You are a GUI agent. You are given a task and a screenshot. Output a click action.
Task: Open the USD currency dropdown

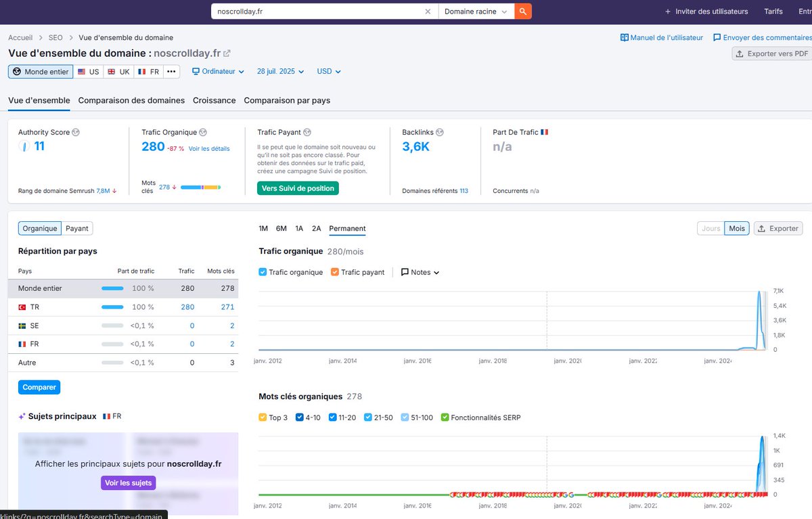point(329,72)
